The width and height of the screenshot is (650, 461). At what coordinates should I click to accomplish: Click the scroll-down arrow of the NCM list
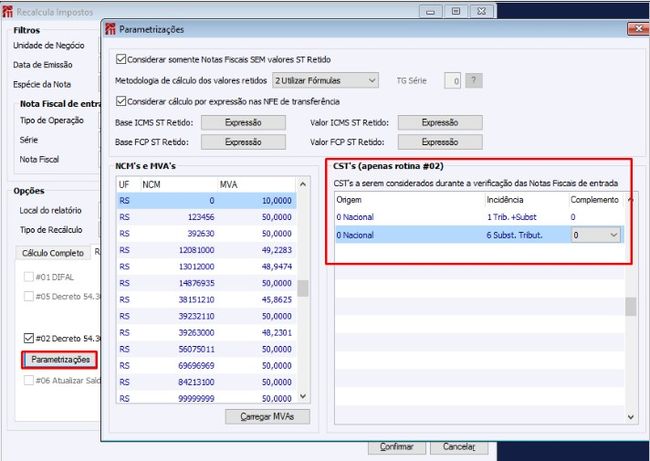tap(303, 397)
